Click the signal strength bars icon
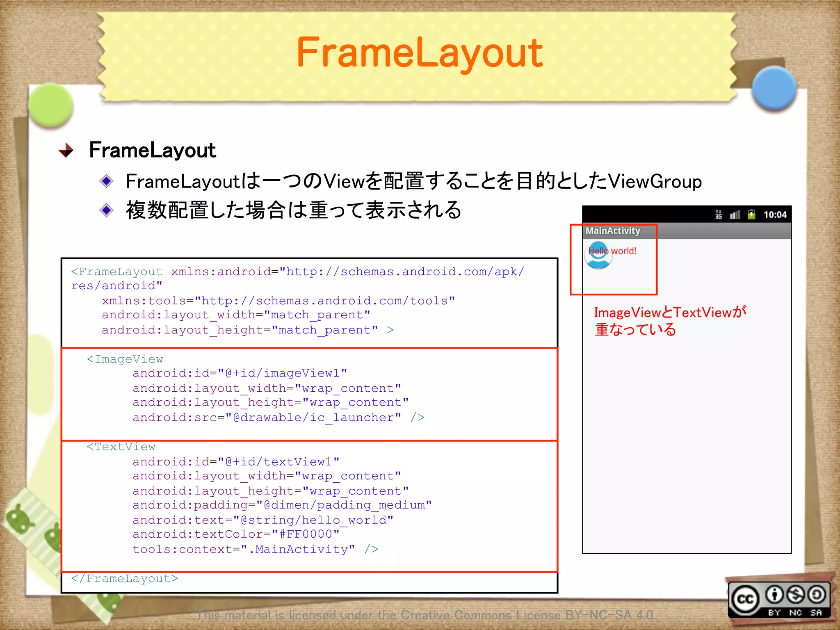Image resolution: width=840 pixels, height=630 pixels. coord(735,215)
